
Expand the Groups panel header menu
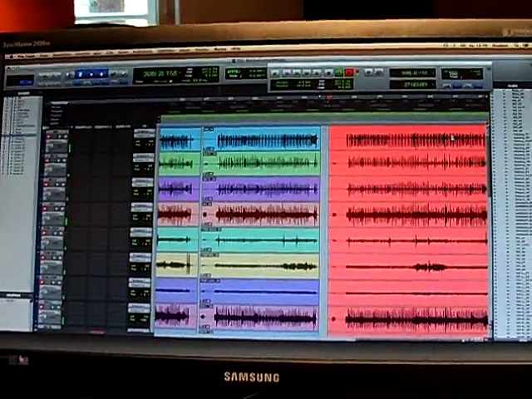[17, 295]
